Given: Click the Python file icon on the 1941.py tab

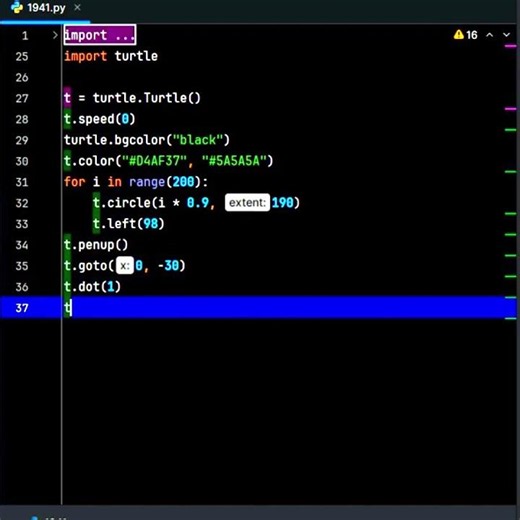Looking at the screenshot, I should coord(17,7).
